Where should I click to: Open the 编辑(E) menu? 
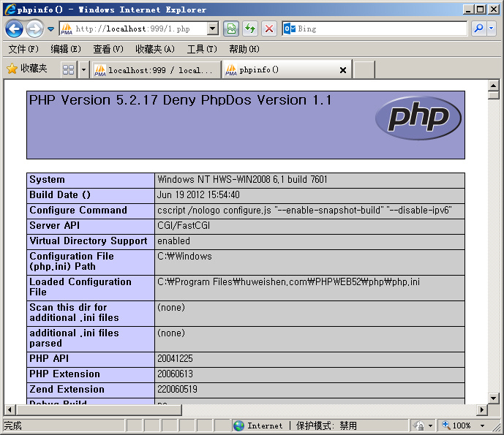tap(66, 49)
